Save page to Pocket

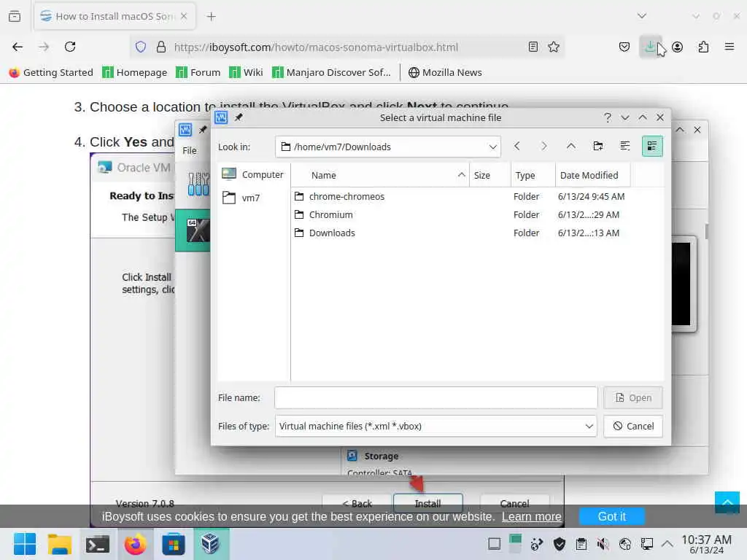tap(624, 47)
